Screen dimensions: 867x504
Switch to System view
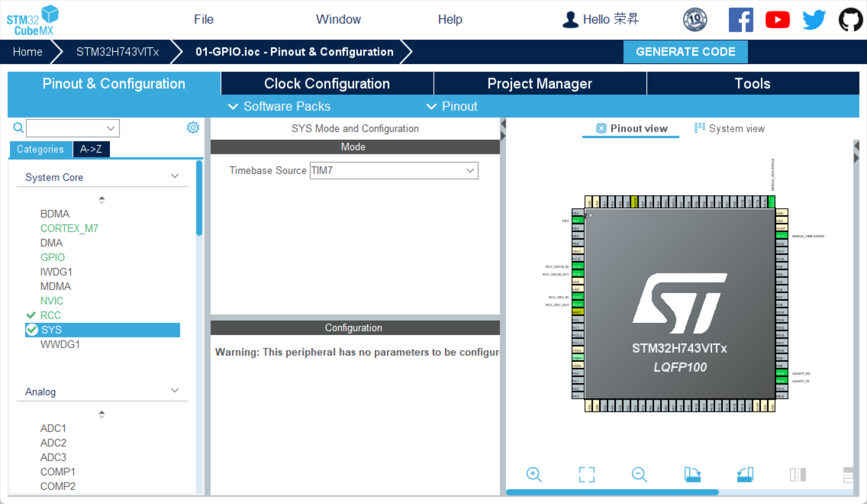(730, 128)
